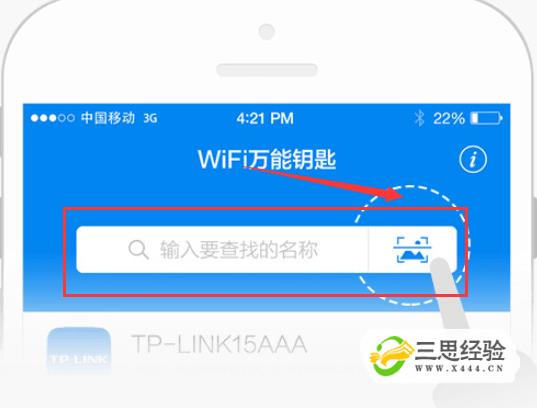Tap the 22% battery percentage text
This screenshot has height=408, width=537.
coord(449,119)
